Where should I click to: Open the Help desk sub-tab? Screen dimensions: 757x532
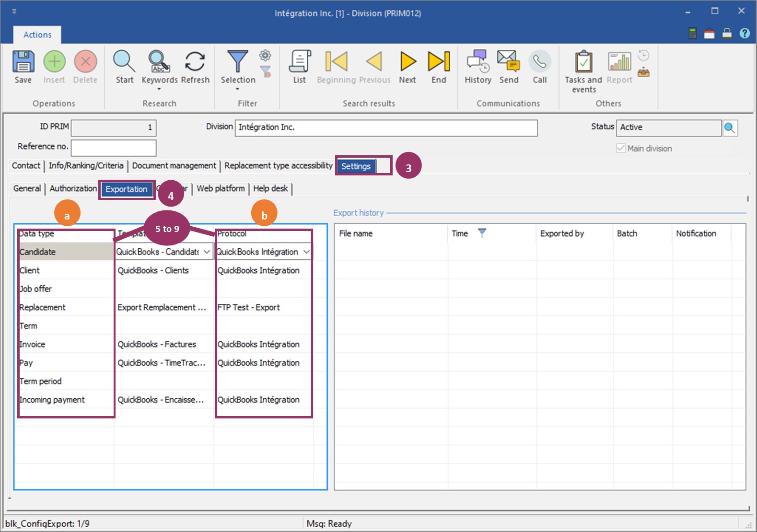tap(270, 188)
